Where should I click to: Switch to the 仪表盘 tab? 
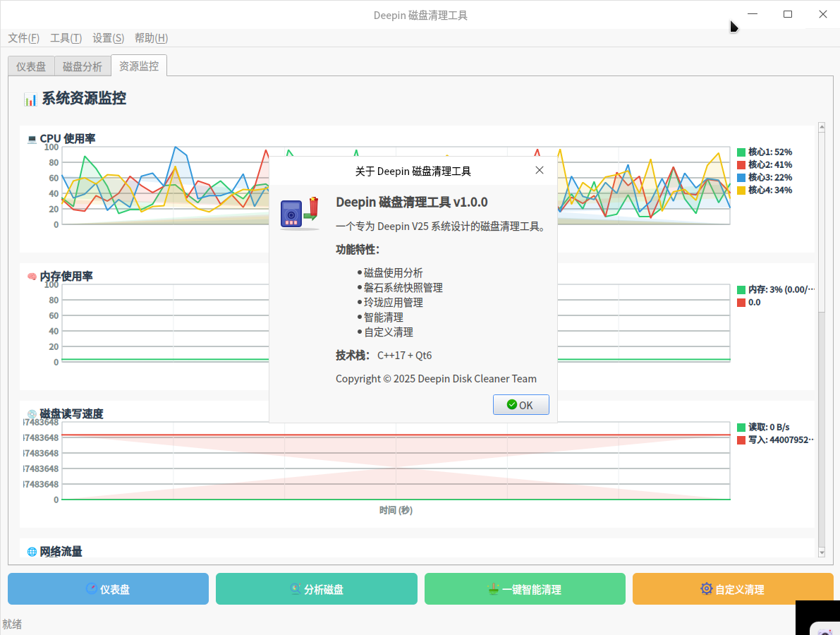tap(30, 66)
